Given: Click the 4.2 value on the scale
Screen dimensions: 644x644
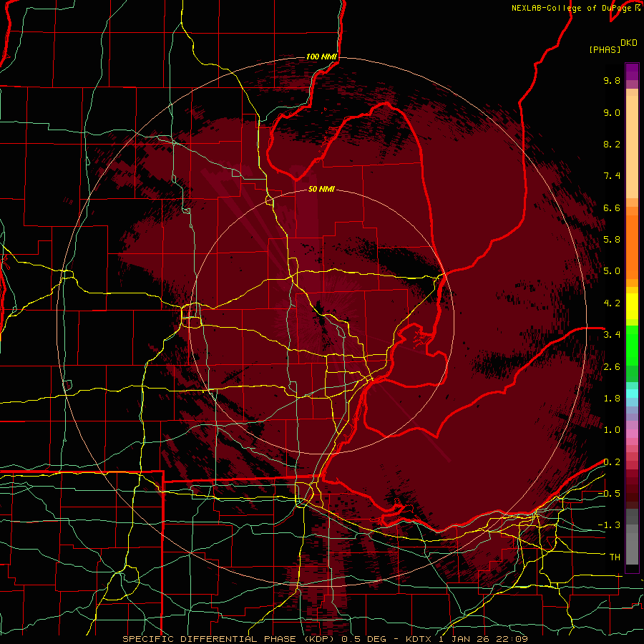Looking at the screenshot, I should [x=612, y=303].
